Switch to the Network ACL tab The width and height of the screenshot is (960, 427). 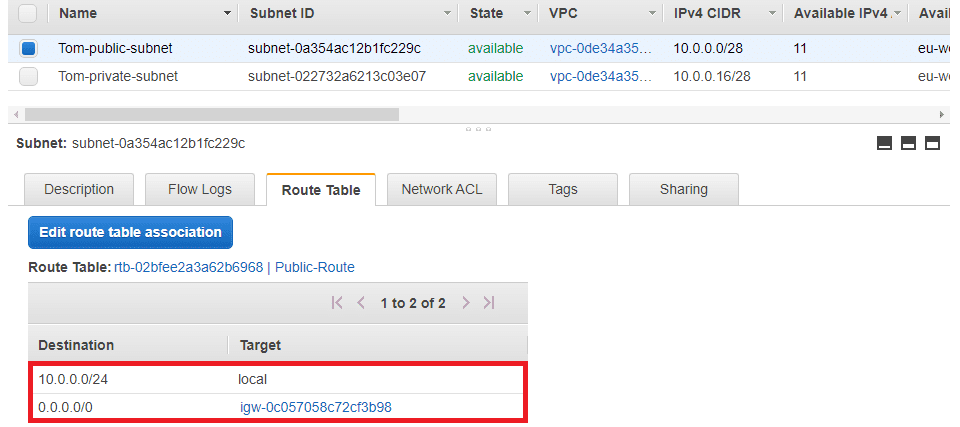[x=441, y=189]
